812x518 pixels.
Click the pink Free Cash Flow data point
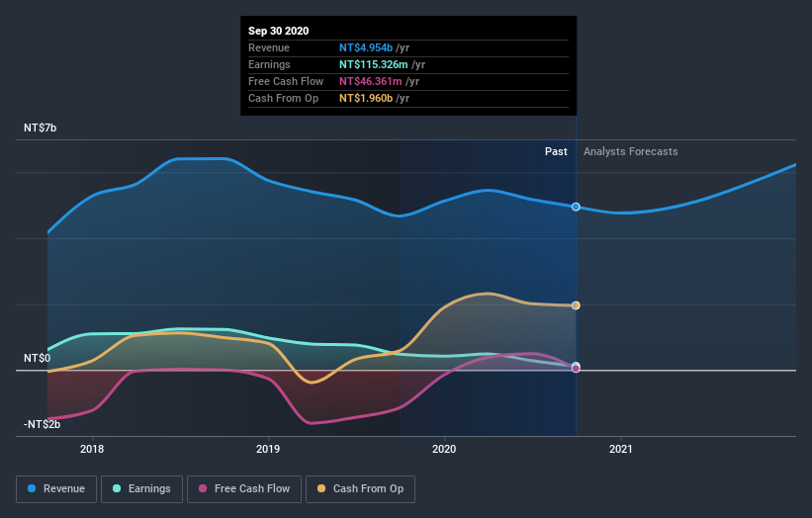click(x=576, y=369)
